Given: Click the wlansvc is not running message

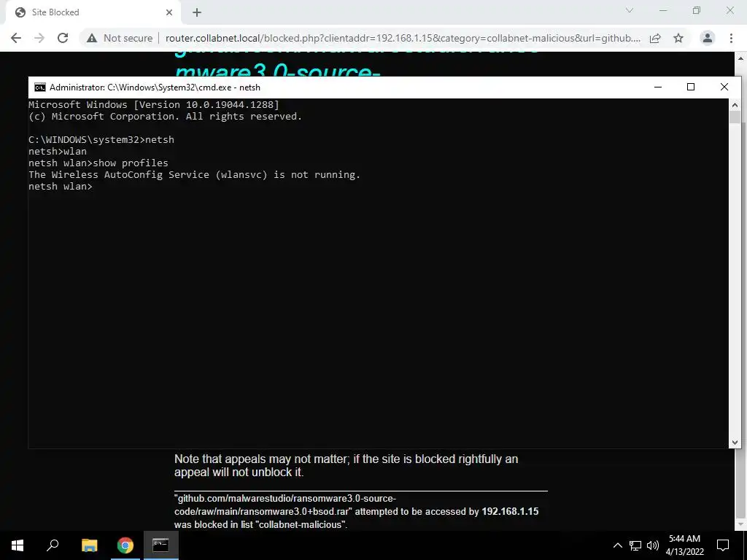Looking at the screenshot, I should [194, 175].
